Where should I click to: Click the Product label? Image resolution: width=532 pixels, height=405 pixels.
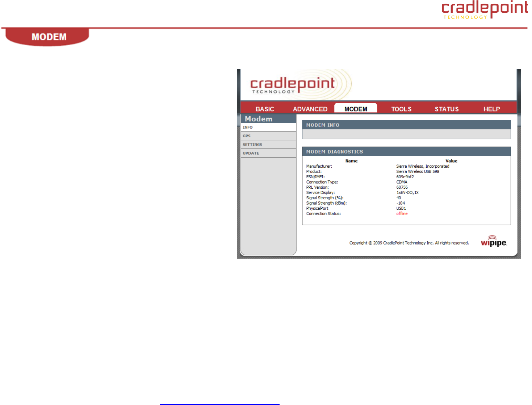point(314,172)
